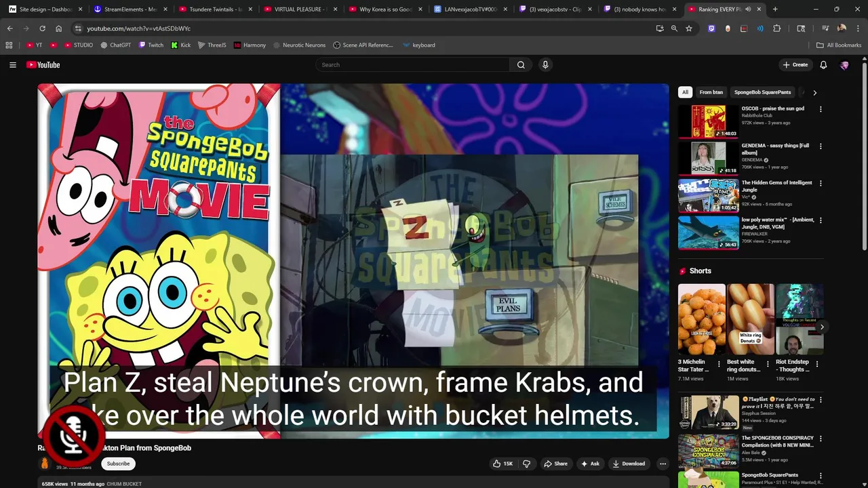868x488 pixels.
Task: Dislike the video with thumbs down
Action: tap(526, 464)
